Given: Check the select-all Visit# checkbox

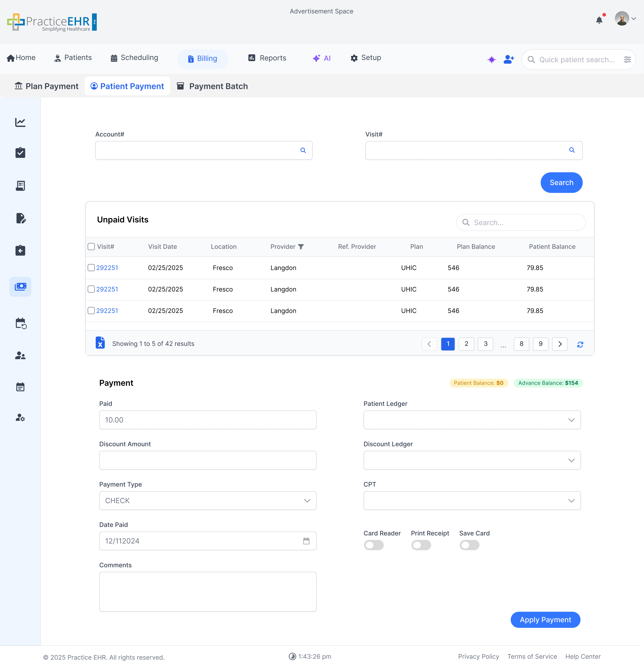Looking at the screenshot, I should point(91,246).
